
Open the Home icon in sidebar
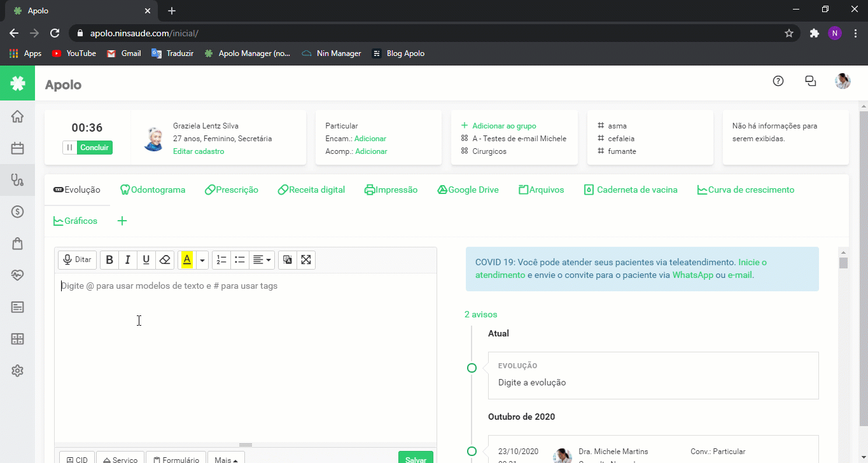tap(17, 116)
